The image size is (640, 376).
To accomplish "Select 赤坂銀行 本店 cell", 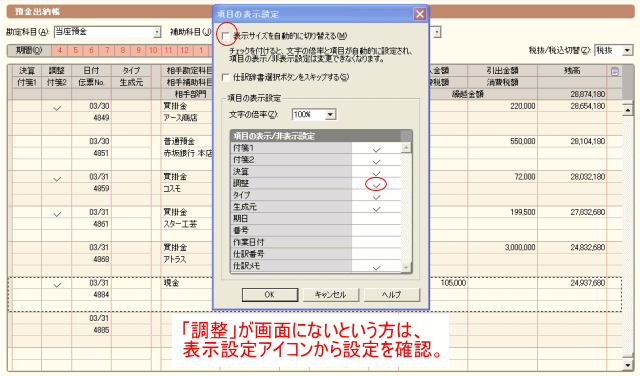I will coord(188,154).
